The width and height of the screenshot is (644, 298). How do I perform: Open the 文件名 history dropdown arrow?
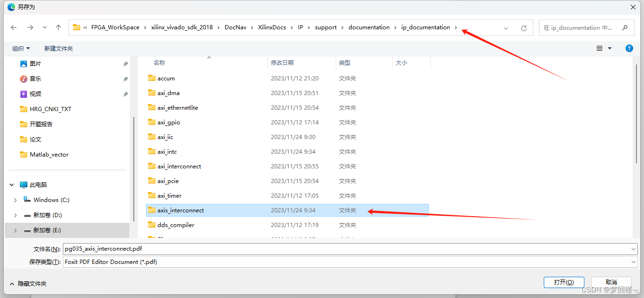pyautogui.click(x=633, y=248)
